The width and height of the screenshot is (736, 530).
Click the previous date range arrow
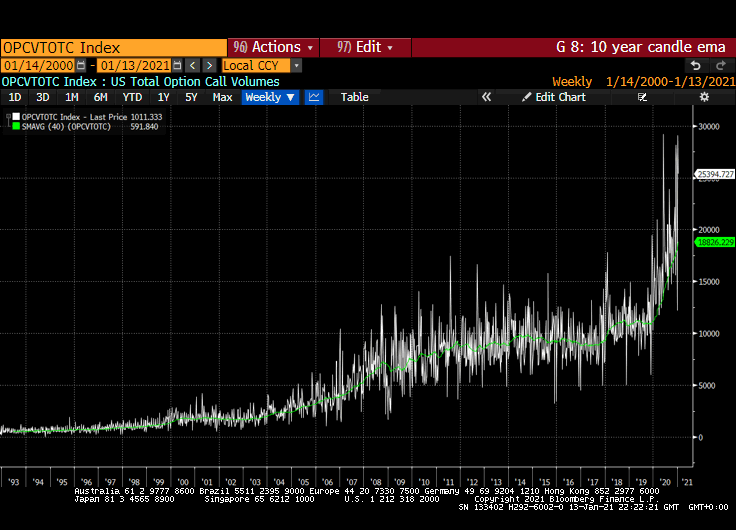192,65
